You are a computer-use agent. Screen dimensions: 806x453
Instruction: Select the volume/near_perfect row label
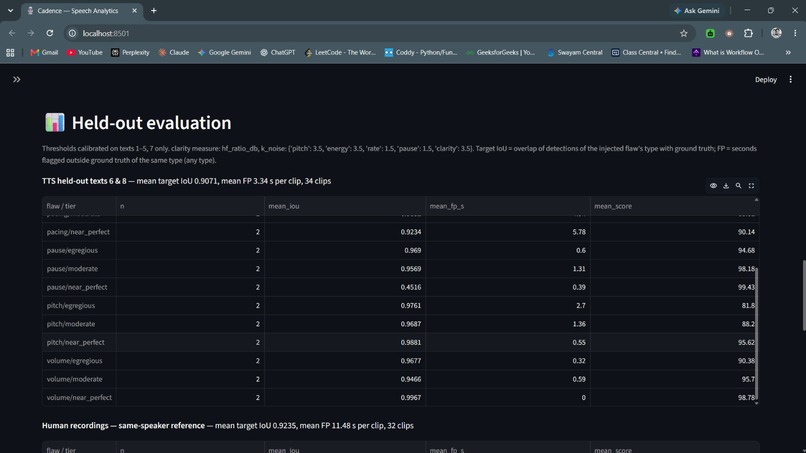pos(79,397)
